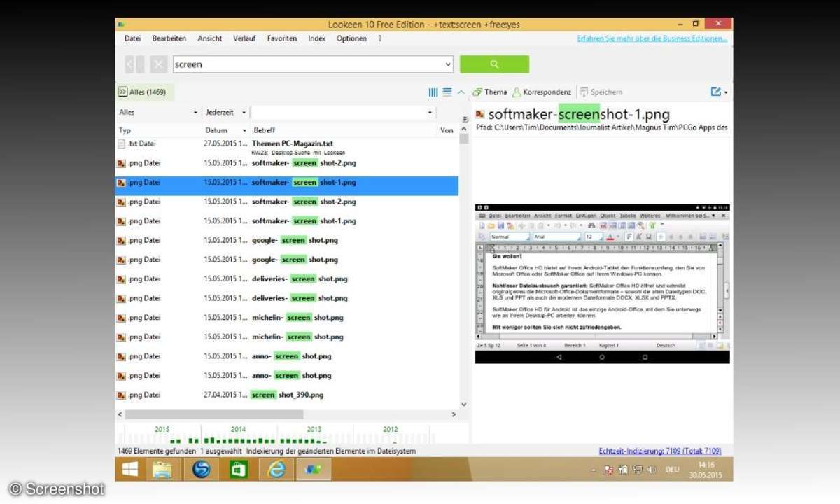Open the ? help menu

click(x=380, y=38)
